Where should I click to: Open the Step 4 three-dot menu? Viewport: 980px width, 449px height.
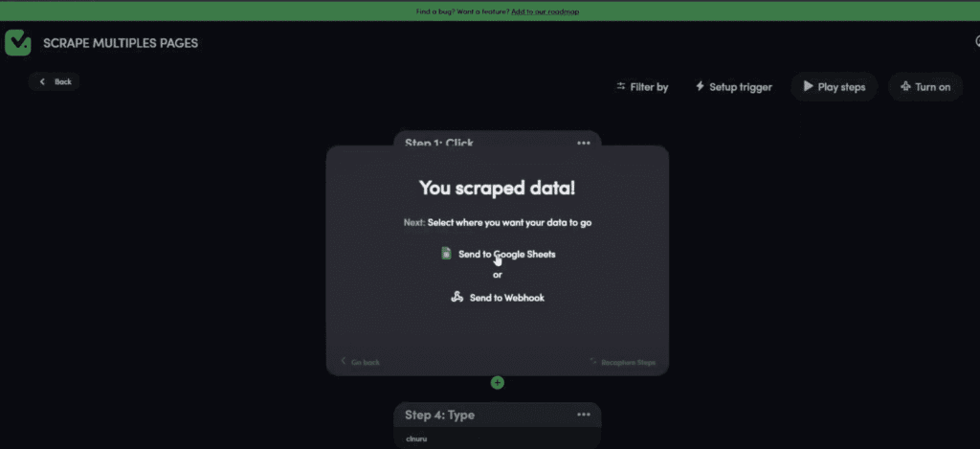tap(583, 415)
